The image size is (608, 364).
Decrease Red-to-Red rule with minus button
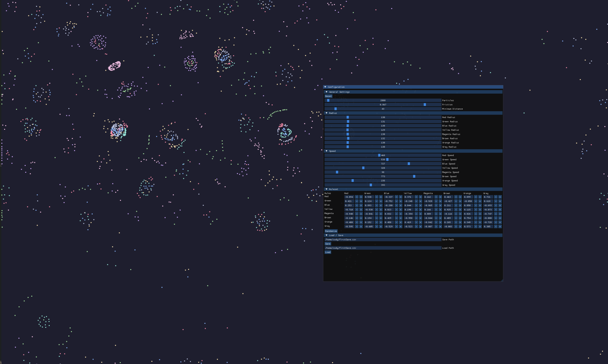(357, 197)
